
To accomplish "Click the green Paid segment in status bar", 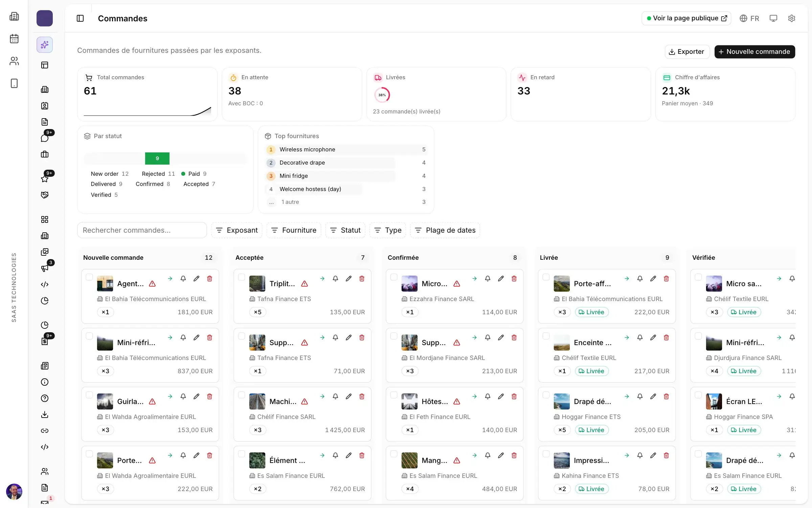I will (157, 158).
